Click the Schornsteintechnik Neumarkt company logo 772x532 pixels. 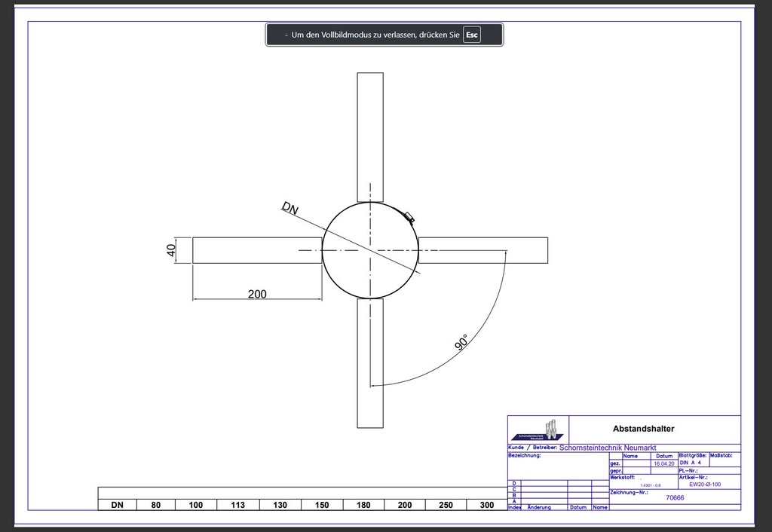[538, 430]
